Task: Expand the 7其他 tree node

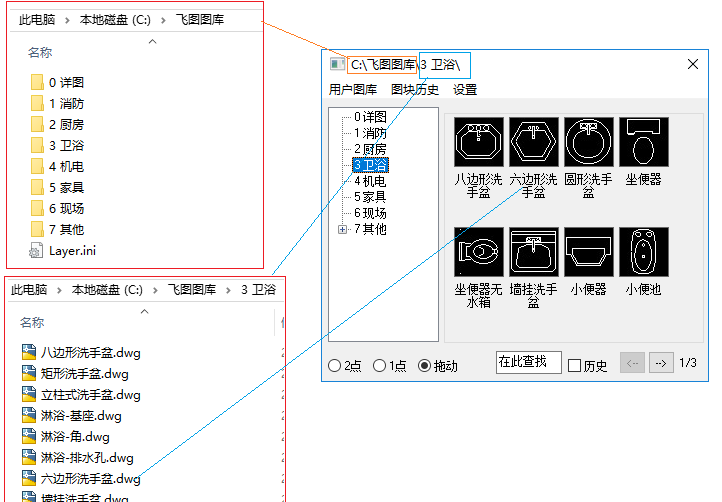Action: (x=342, y=229)
